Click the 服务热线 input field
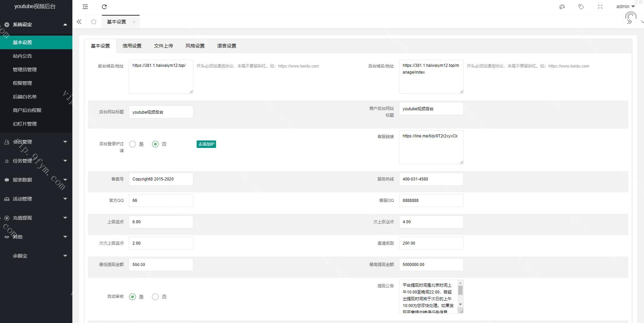This screenshot has width=644, height=323. point(431,179)
